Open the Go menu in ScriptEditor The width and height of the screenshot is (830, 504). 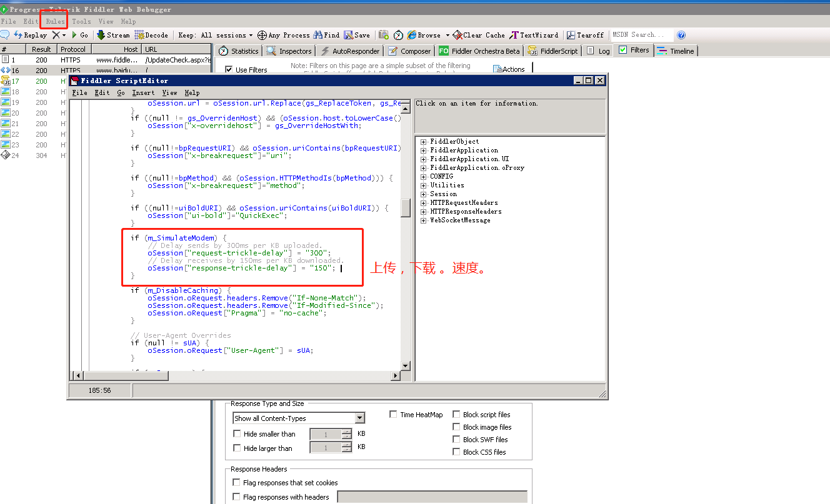coord(121,92)
